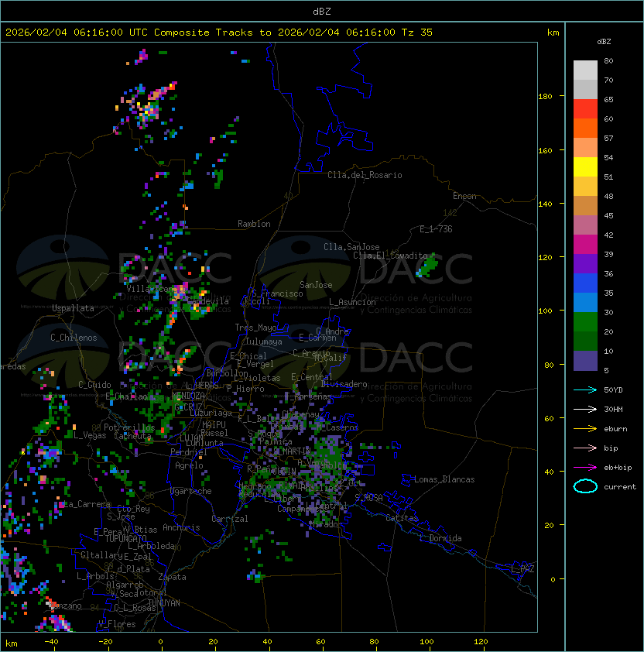The height and width of the screenshot is (652, 644).
Task: Click the 'Carrizal' map label
Action: 230,519
